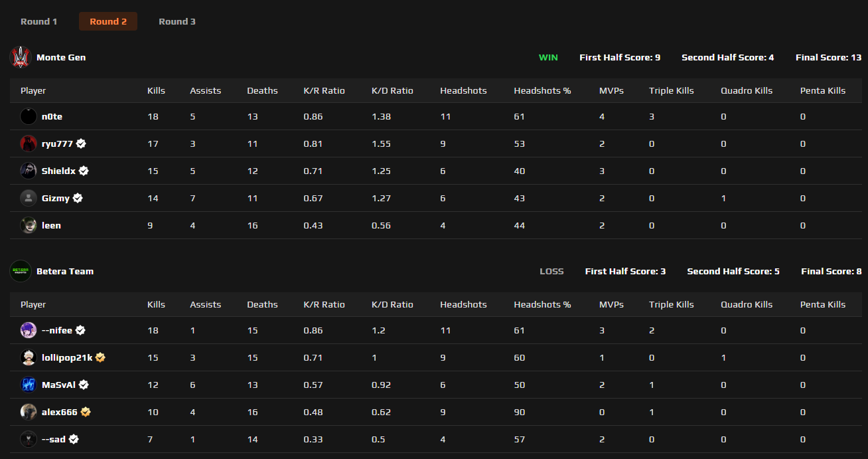The width and height of the screenshot is (868, 459).
Task: Click the Betera Team logo
Action: pyautogui.click(x=21, y=271)
